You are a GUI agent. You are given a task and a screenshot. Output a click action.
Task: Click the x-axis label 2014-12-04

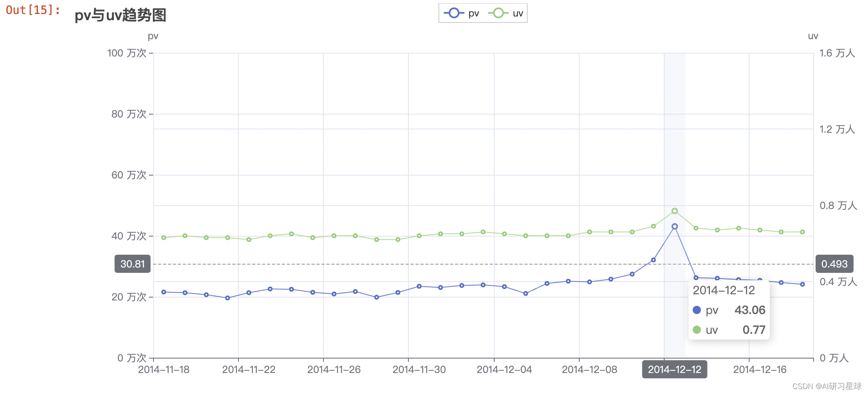(x=504, y=370)
